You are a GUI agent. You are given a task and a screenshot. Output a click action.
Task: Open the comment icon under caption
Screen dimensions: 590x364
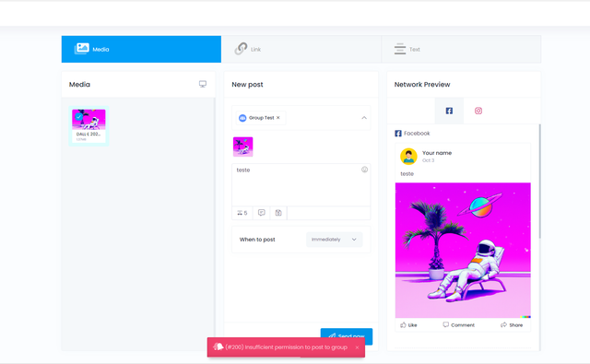[x=262, y=213]
